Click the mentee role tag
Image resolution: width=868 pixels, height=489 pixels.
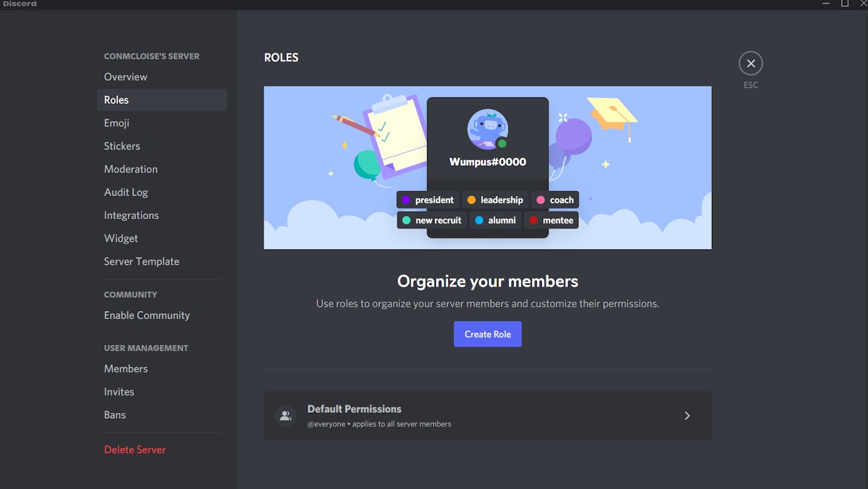pyautogui.click(x=551, y=220)
